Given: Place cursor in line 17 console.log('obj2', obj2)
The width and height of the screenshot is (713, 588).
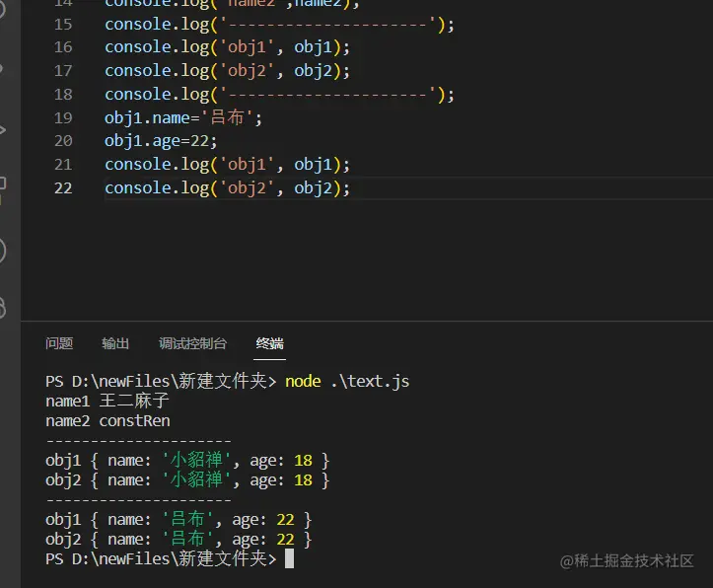Looking at the screenshot, I should (x=228, y=71).
